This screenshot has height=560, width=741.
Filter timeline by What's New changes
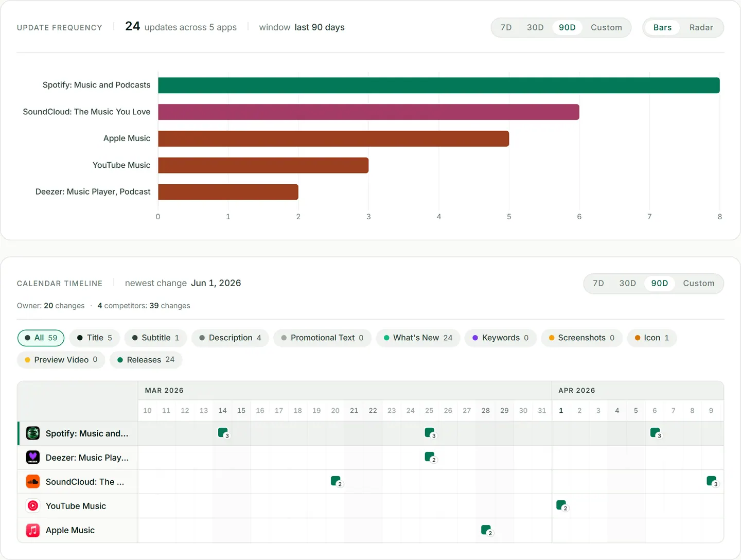coord(418,338)
